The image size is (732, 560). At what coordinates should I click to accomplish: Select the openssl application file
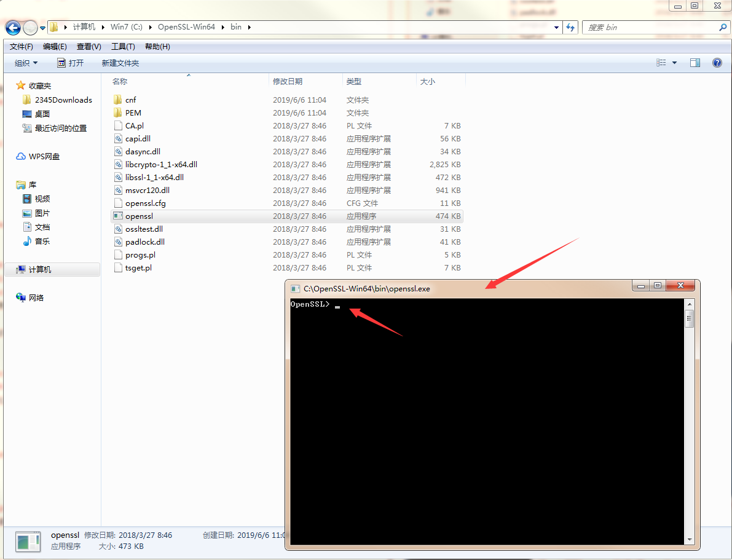coord(139,216)
